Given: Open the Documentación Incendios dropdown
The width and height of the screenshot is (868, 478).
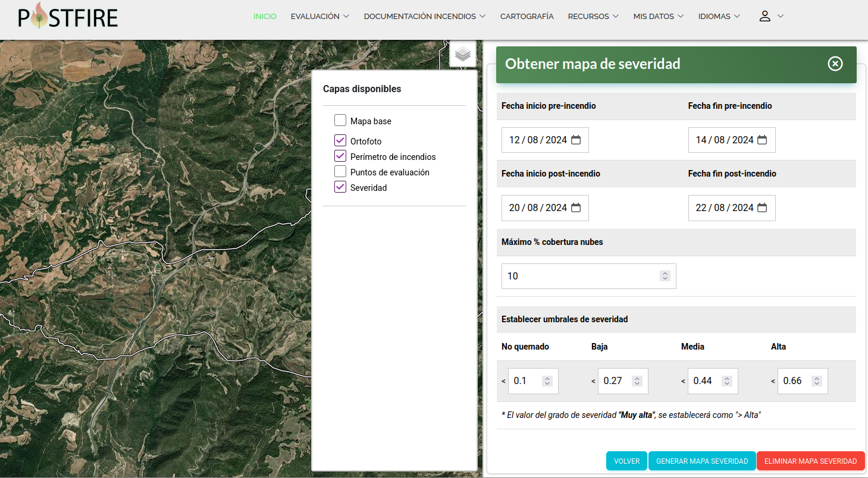Looking at the screenshot, I should pyautogui.click(x=424, y=17).
